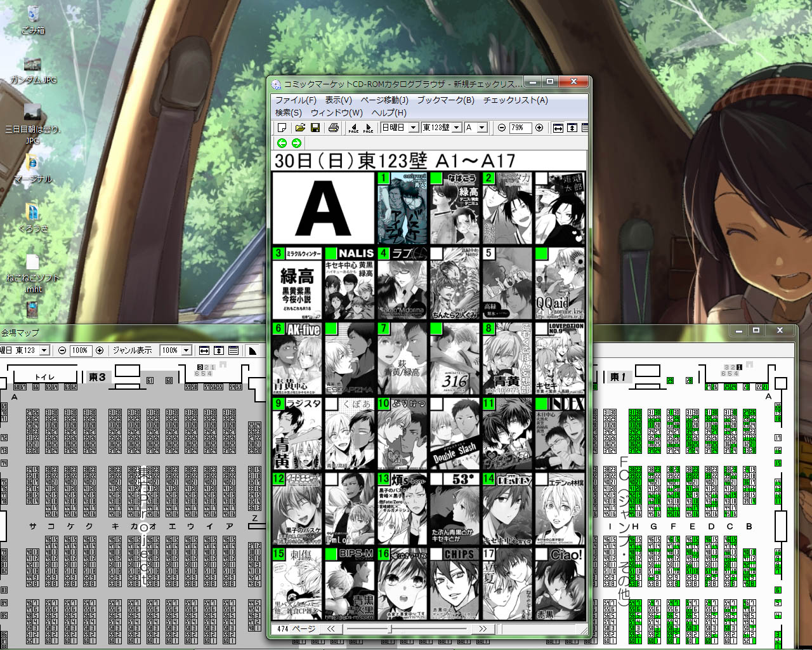Select the INDEX circle cut
The height and width of the screenshot is (650, 812).
pos(560,432)
